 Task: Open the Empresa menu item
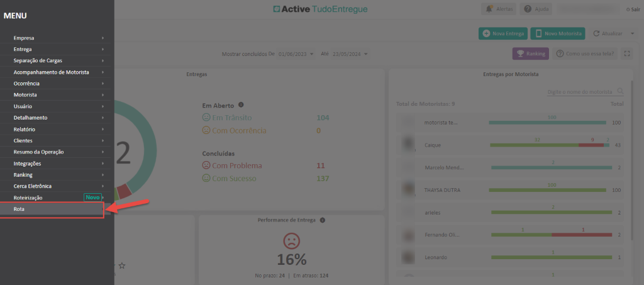55,38
